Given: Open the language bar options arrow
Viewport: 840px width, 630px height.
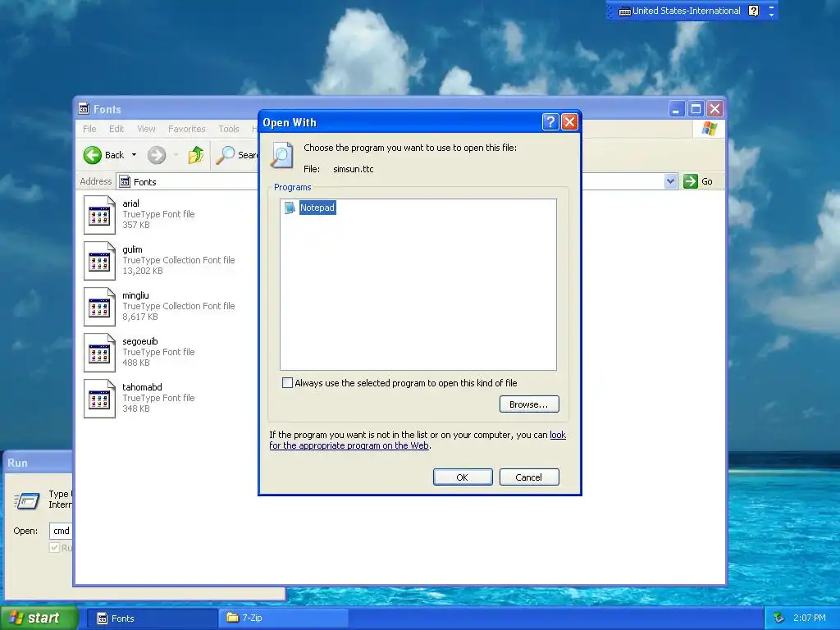Looking at the screenshot, I should [x=771, y=15].
